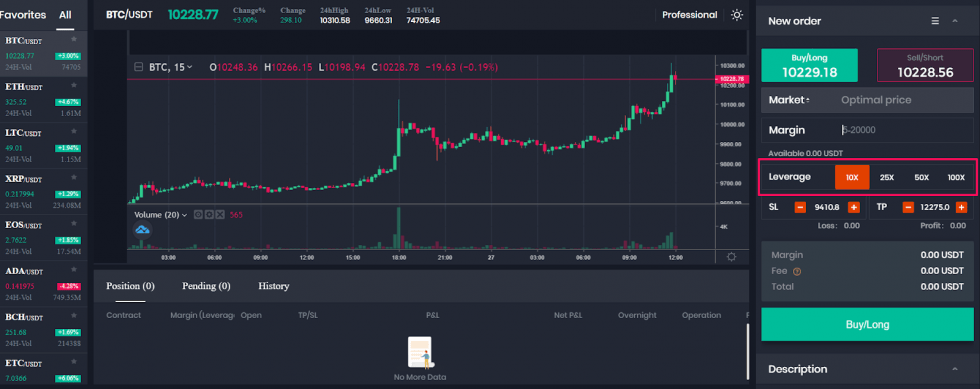Collapse the Description section chevron
This screenshot has width=980, height=389.
point(954,370)
